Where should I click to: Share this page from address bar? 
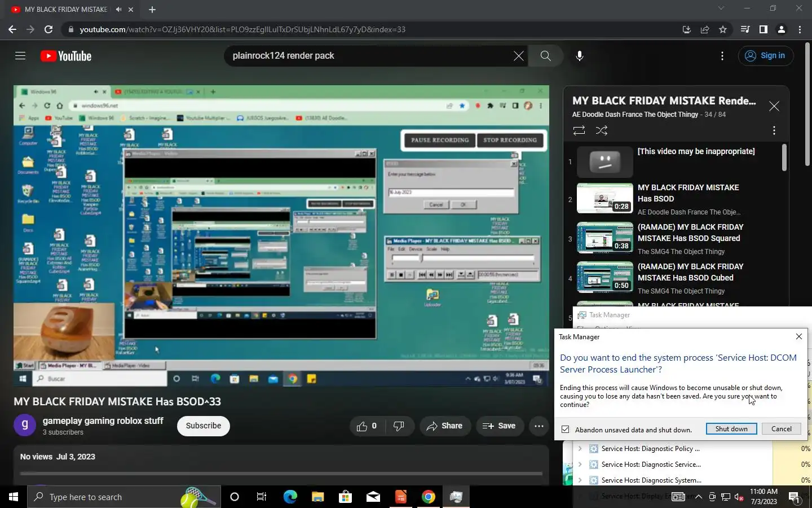(x=705, y=29)
